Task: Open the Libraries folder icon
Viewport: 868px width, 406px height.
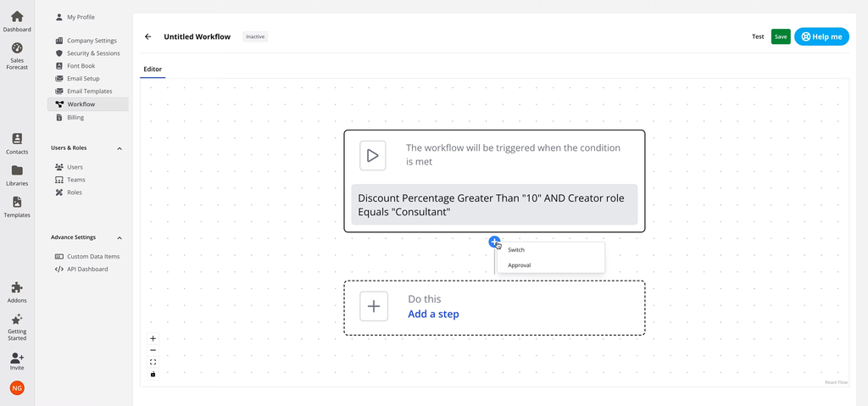Action: (17, 171)
